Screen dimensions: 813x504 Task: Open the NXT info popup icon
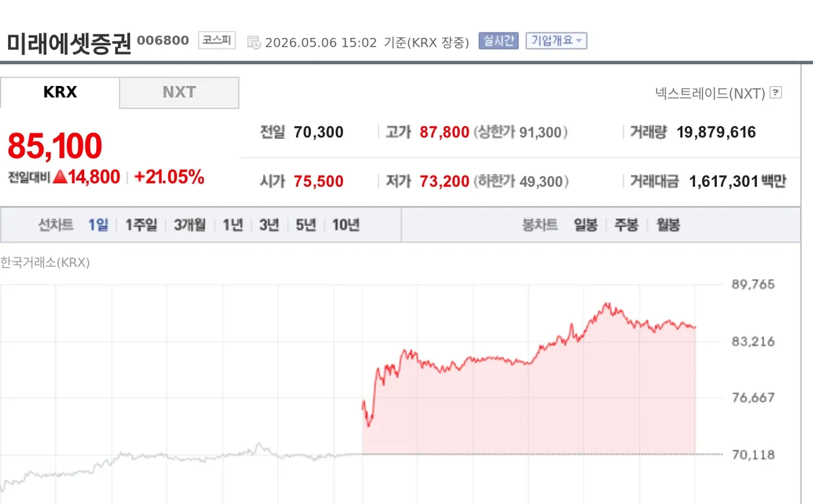(x=776, y=93)
